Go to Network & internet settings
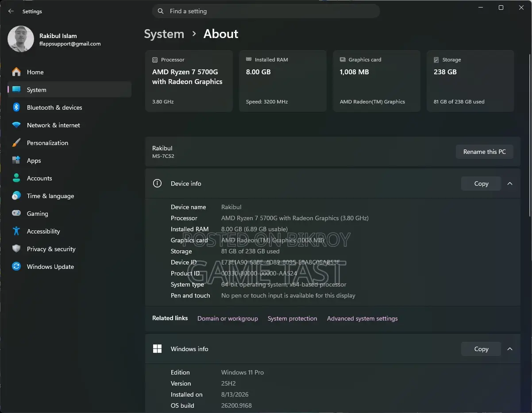Viewport: 532px width, 413px height. (69, 125)
